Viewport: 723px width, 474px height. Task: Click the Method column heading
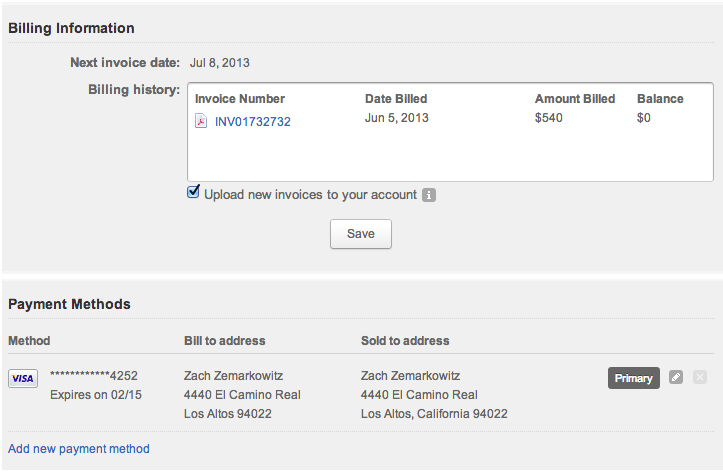pyautogui.click(x=29, y=341)
